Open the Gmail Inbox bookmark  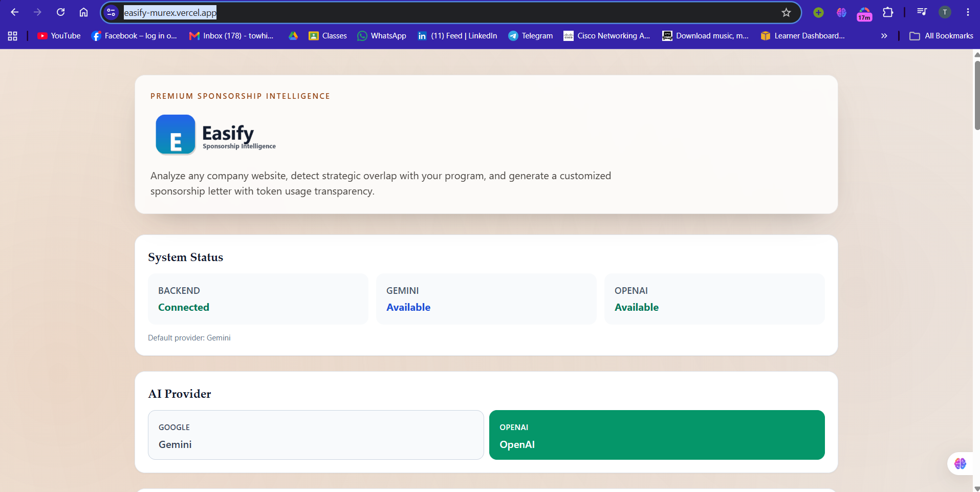(x=231, y=36)
